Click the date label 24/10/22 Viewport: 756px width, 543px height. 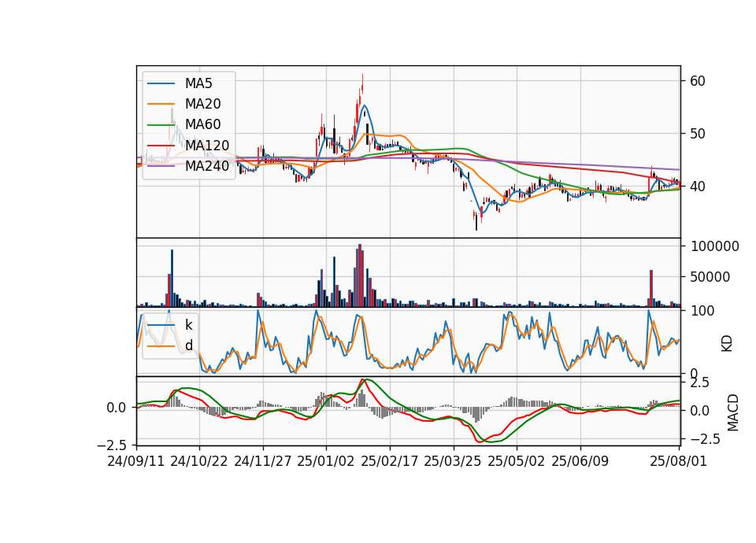click(199, 461)
